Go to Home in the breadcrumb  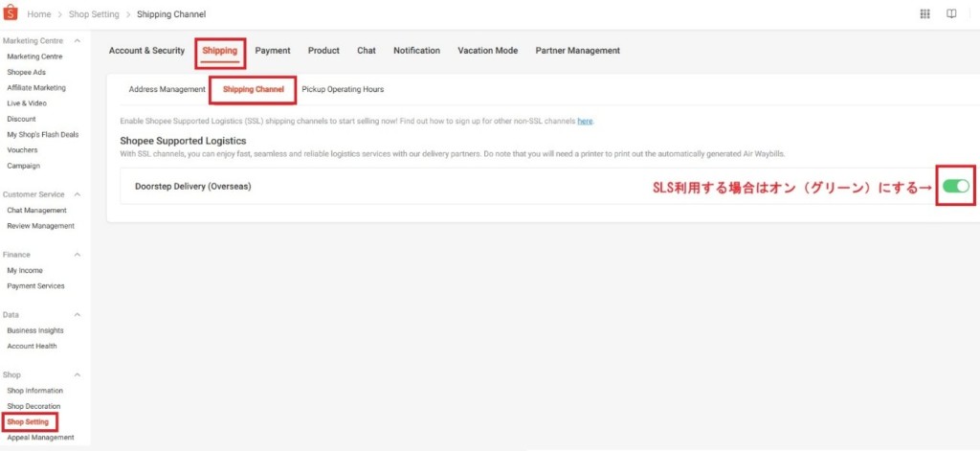[x=39, y=14]
